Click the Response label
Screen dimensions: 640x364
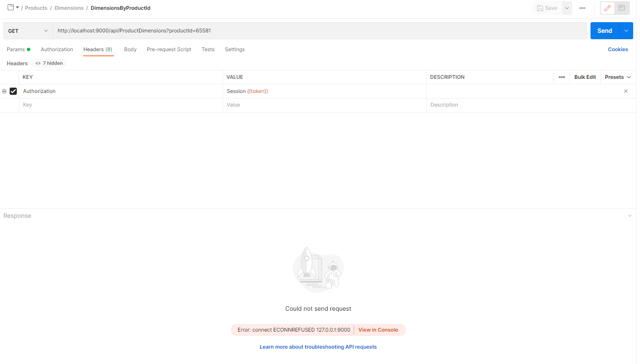[17, 216]
